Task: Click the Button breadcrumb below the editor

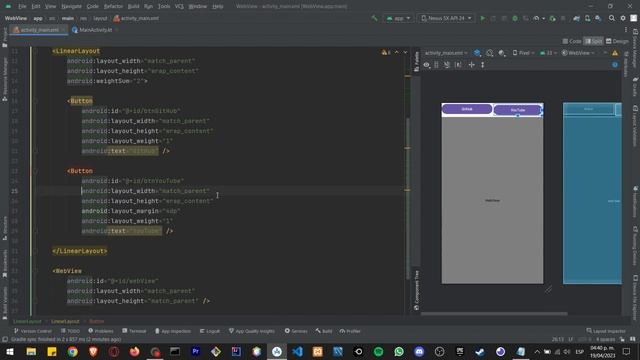Action: (97, 322)
